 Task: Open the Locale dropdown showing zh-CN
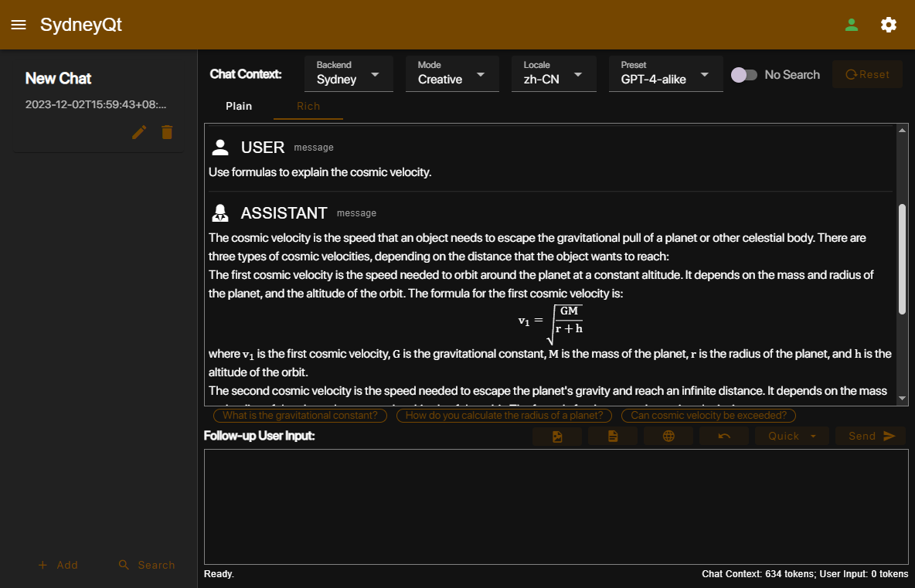[554, 74]
